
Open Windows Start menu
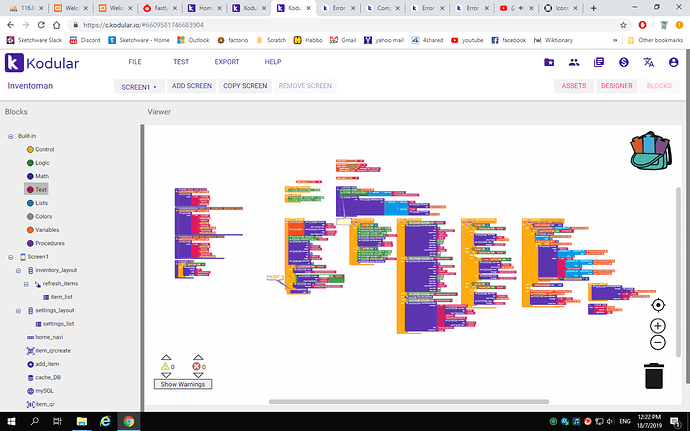11,421
